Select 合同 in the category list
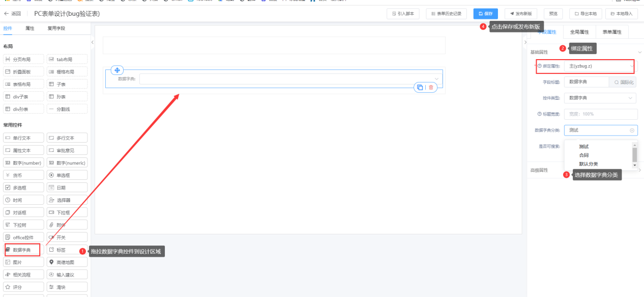 point(584,155)
